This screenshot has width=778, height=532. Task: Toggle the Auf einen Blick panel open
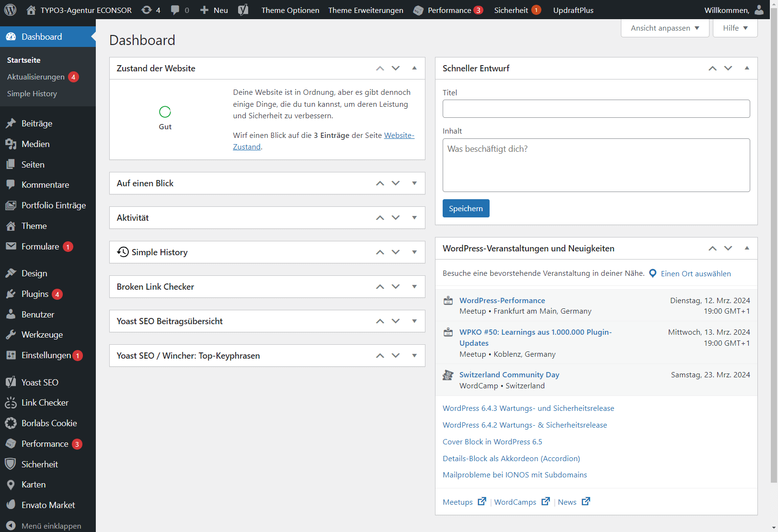tap(414, 183)
